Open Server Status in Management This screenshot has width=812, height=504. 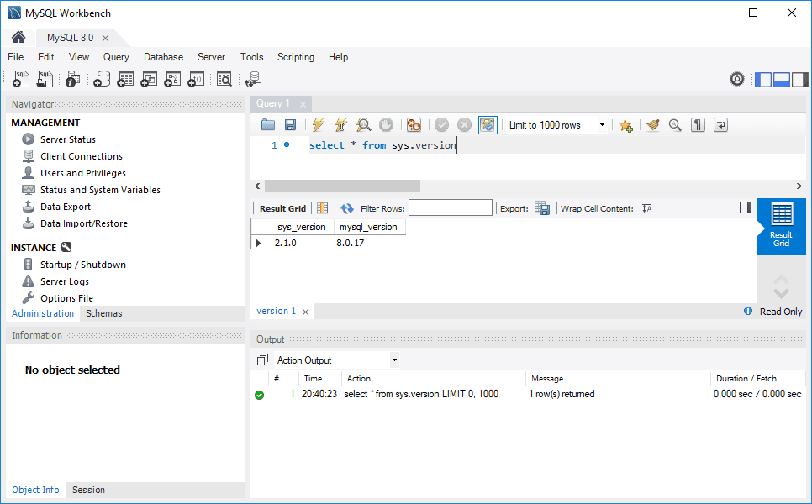point(68,139)
